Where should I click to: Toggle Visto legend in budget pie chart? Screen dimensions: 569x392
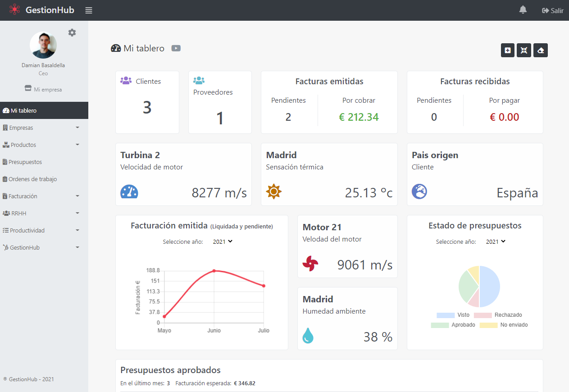(445, 315)
